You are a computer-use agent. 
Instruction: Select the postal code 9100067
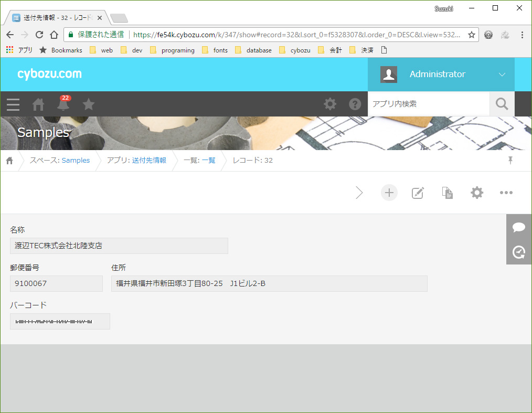[56, 283]
